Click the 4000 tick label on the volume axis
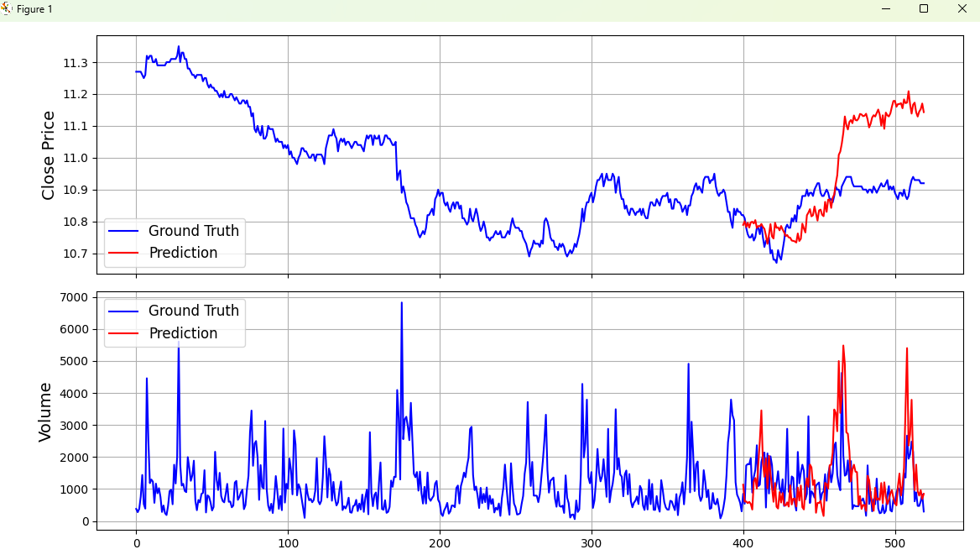Viewport: 980px width, 560px height. (76, 394)
